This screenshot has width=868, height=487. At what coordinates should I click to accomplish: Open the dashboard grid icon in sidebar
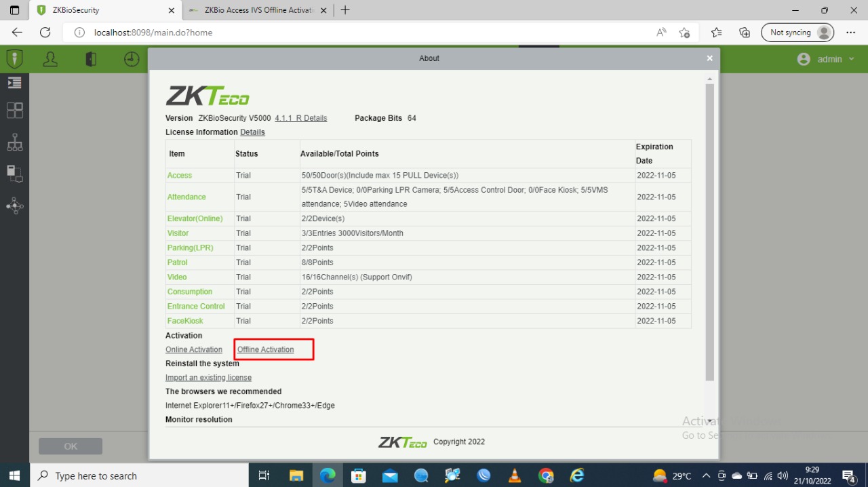tap(14, 110)
